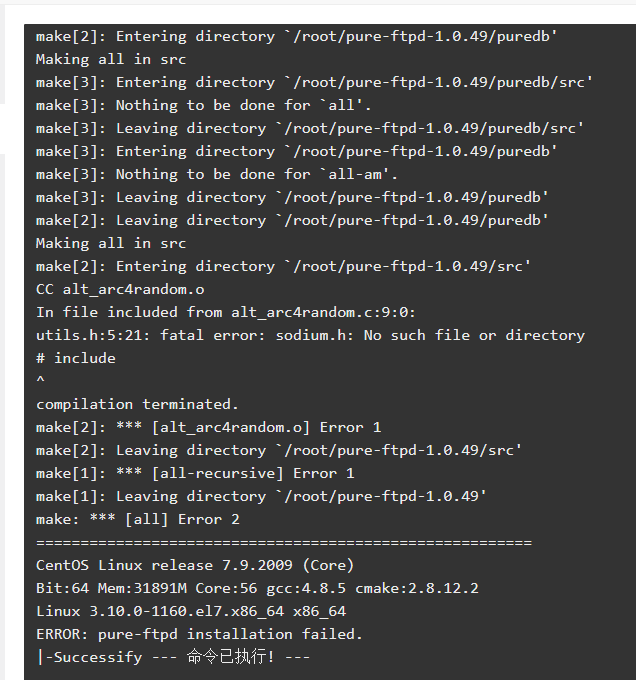Click 'In file included from alt_arc4random.c' line
The height and width of the screenshot is (680, 636).
point(226,312)
